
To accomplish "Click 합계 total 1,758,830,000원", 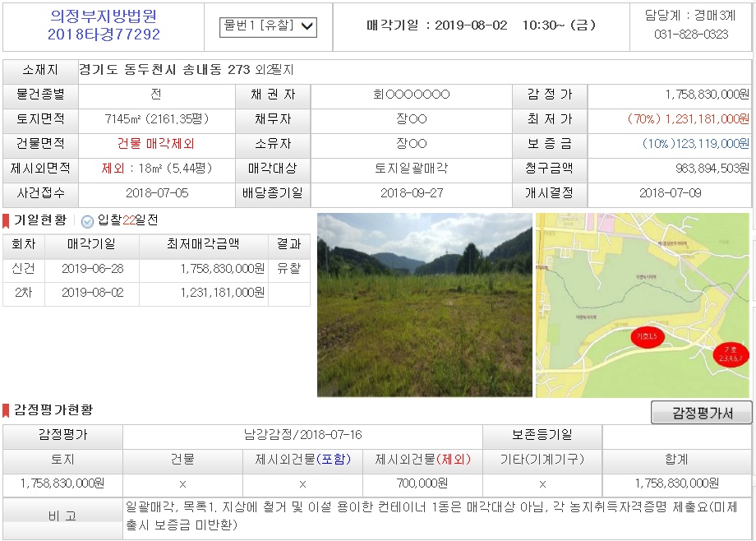I will click(x=677, y=483).
